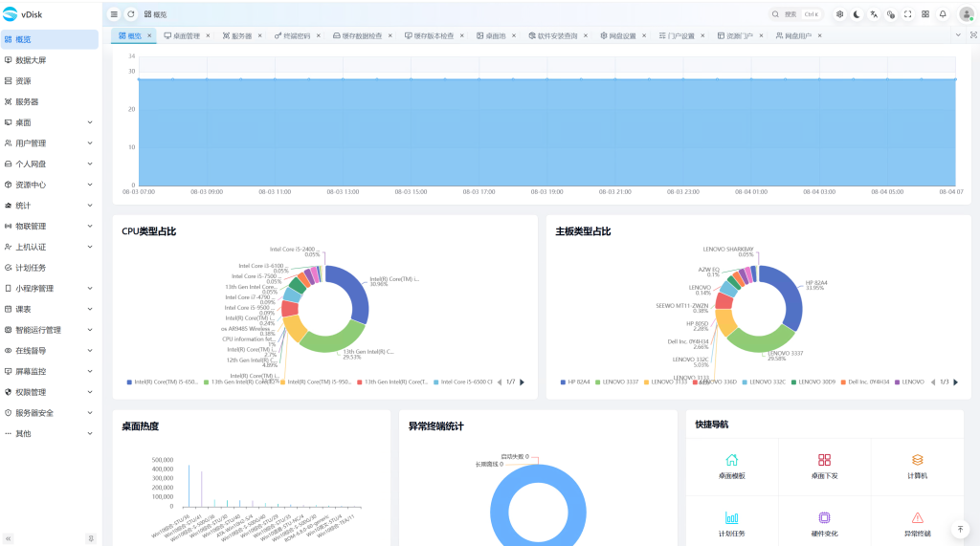980x546 pixels.
Task: Click the back-to-top arrow button
Action: (x=960, y=529)
